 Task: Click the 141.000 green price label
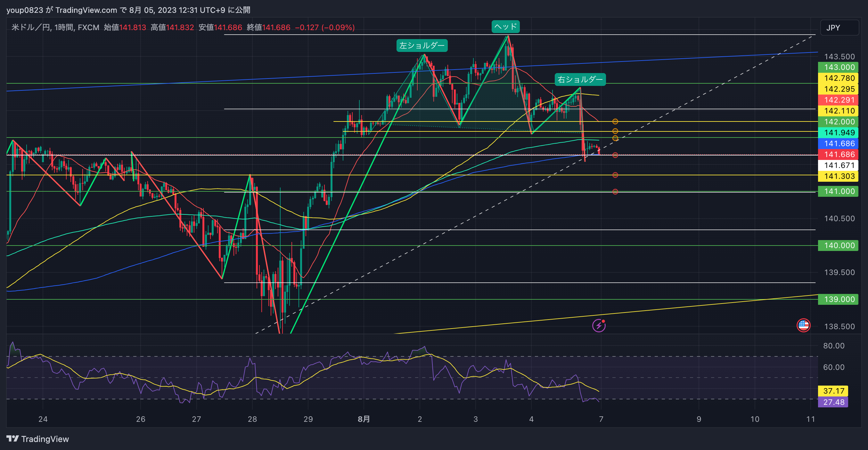838,191
